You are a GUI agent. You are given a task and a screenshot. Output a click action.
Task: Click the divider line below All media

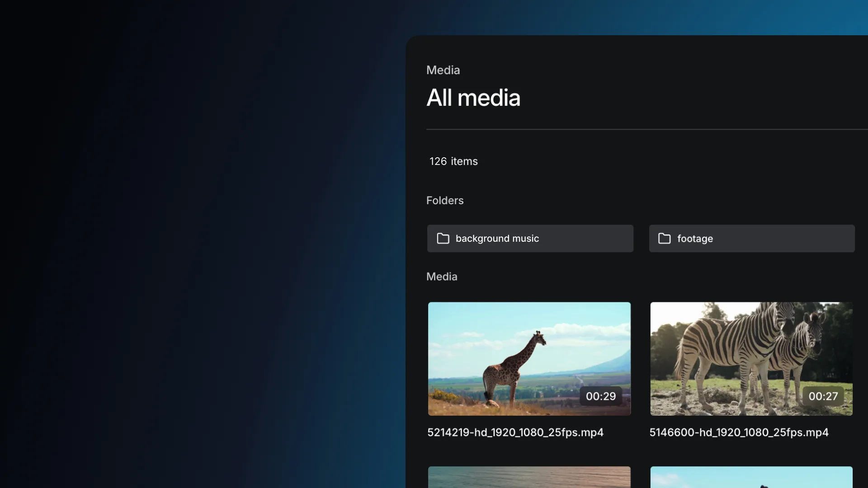coord(646,129)
